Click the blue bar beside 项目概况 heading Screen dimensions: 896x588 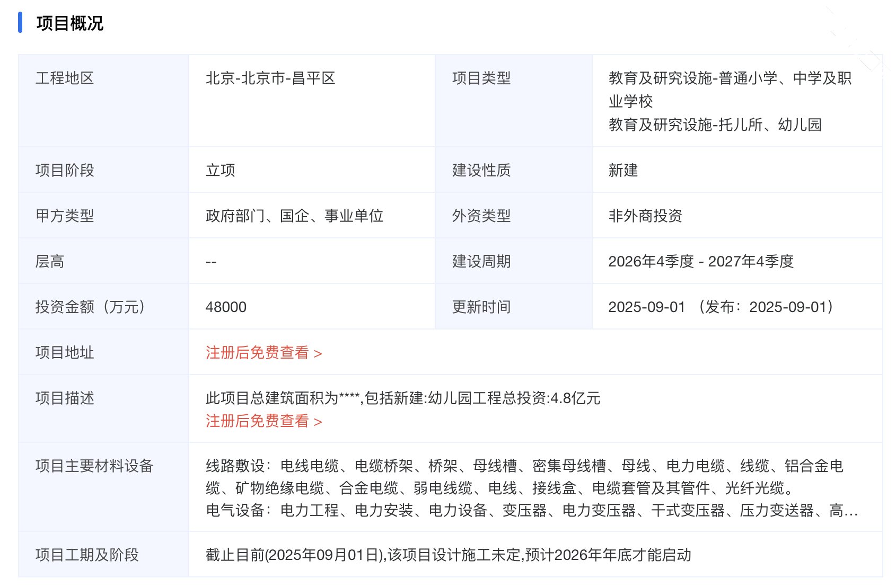click(20, 23)
